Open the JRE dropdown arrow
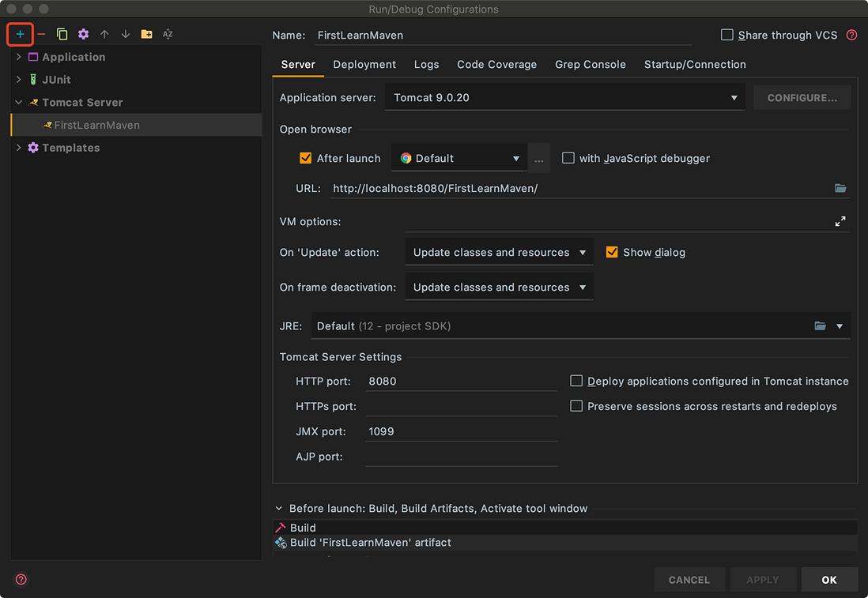The image size is (868, 598). (840, 326)
